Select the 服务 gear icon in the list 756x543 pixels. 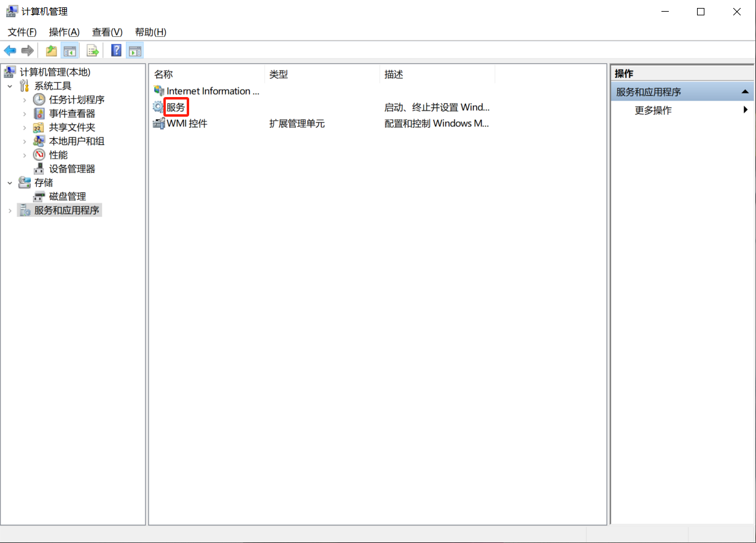[158, 107]
